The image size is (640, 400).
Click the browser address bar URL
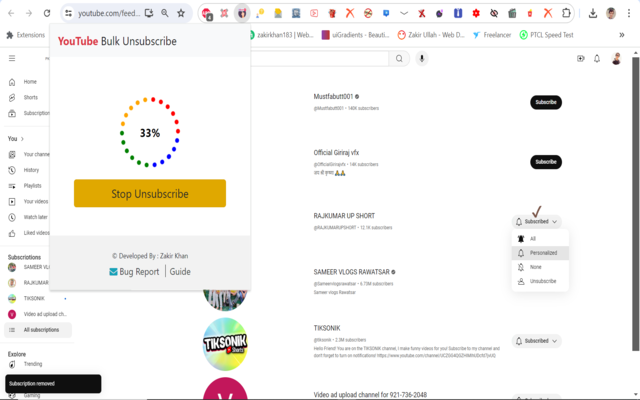[109, 13]
